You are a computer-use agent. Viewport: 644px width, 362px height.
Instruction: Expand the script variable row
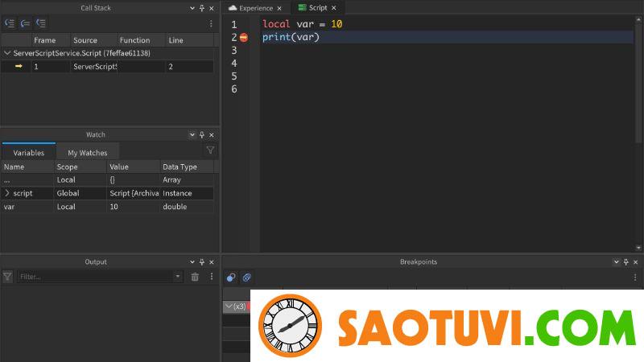pos(7,193)
